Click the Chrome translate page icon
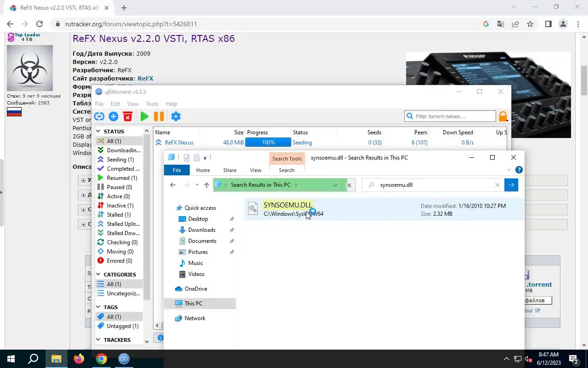The image size is (588, 368). point(501,24)
